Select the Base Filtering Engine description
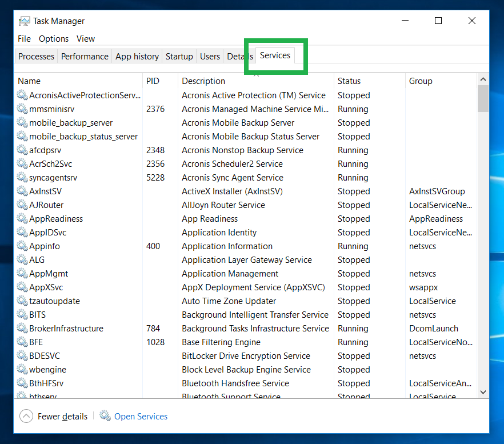504x444 pixels. [x=221, y=342]
